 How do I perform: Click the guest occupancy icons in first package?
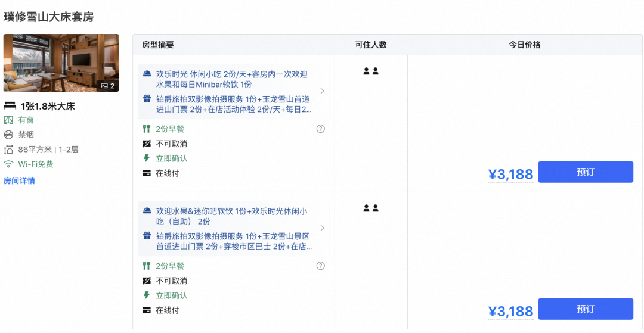(x=371, y=71)
